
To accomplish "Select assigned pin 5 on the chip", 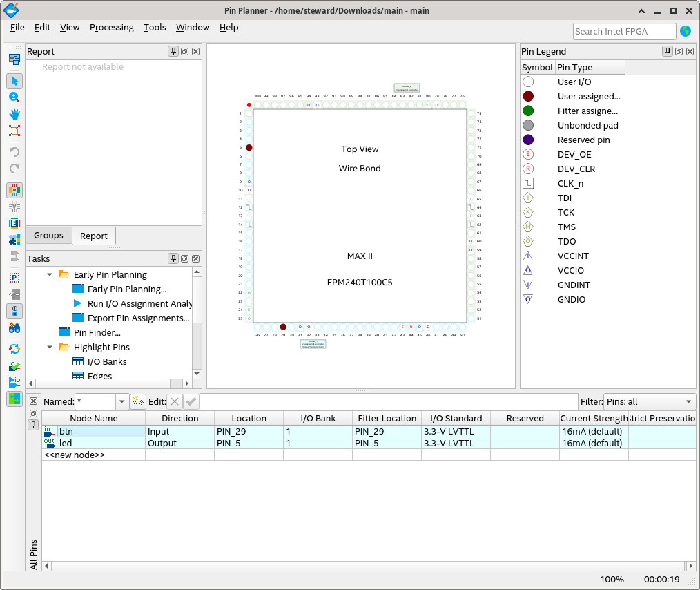I will coord(249,147).
